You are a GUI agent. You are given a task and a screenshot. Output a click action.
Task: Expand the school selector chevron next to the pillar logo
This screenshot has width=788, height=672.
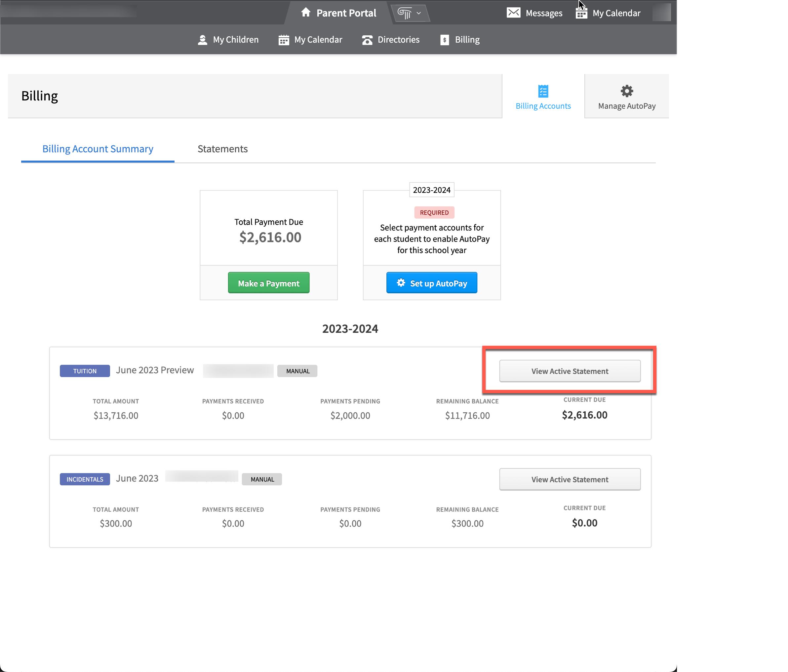pos(418,13)
